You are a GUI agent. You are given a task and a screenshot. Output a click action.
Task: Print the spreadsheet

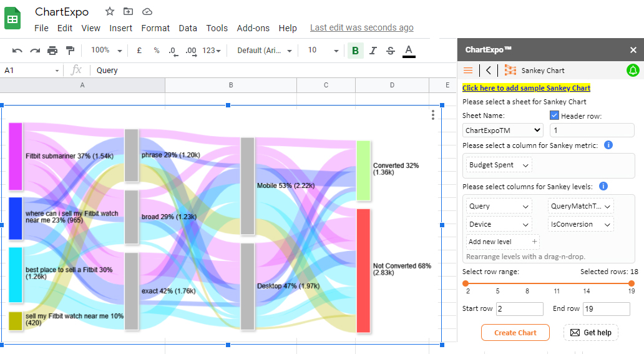click(52, 51)
